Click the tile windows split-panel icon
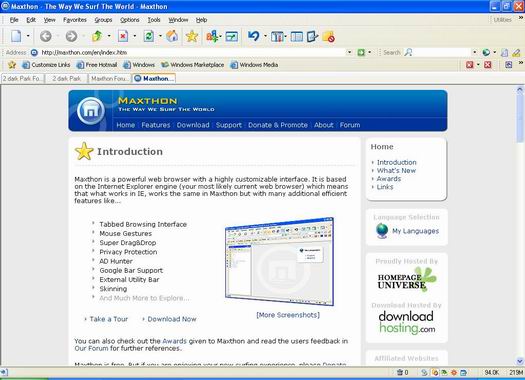 point(297,36)
